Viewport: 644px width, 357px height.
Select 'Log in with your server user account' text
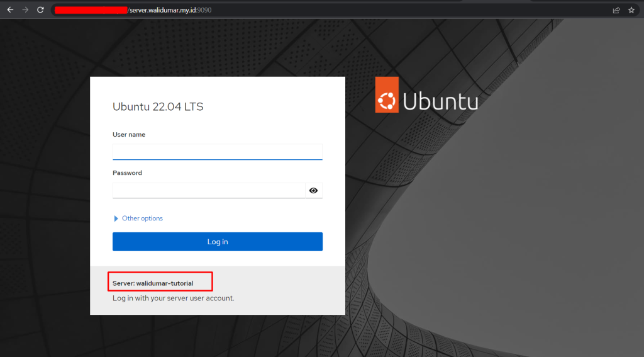[x=174, y=298]
